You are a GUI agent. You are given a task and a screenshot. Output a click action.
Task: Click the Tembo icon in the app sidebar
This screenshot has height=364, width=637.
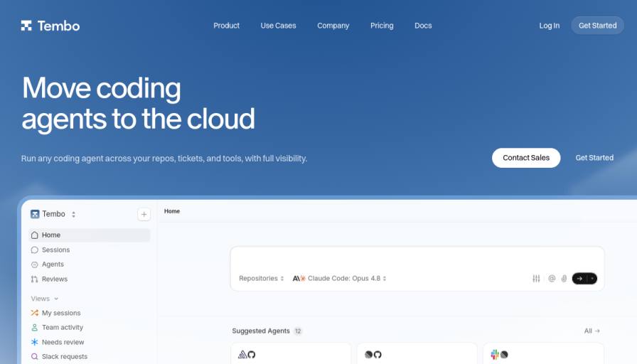(x=35, y=214)
